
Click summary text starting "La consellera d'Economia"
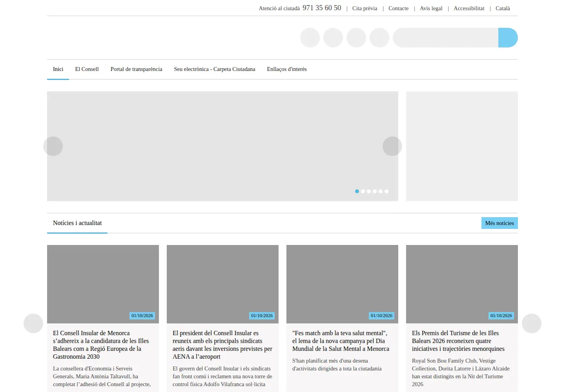(x=102, y=376)
